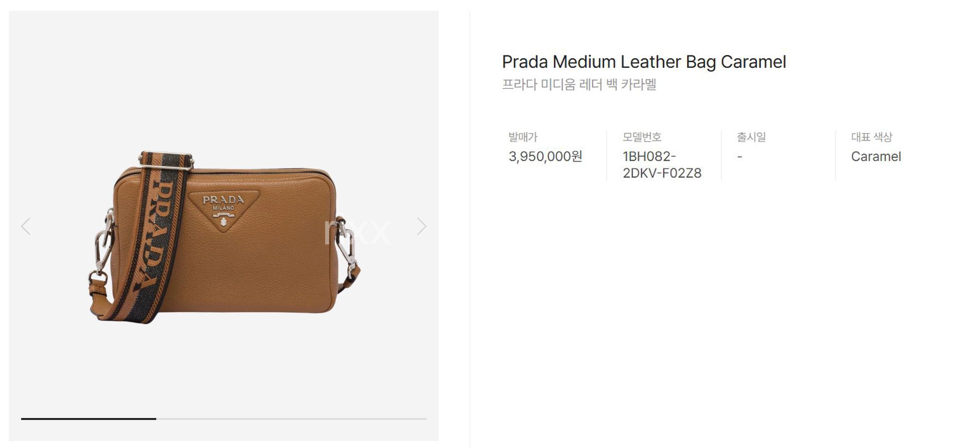Screen dimensions: 980x448
Task: Click the 모델번호 label
Action: click(642, 137)
